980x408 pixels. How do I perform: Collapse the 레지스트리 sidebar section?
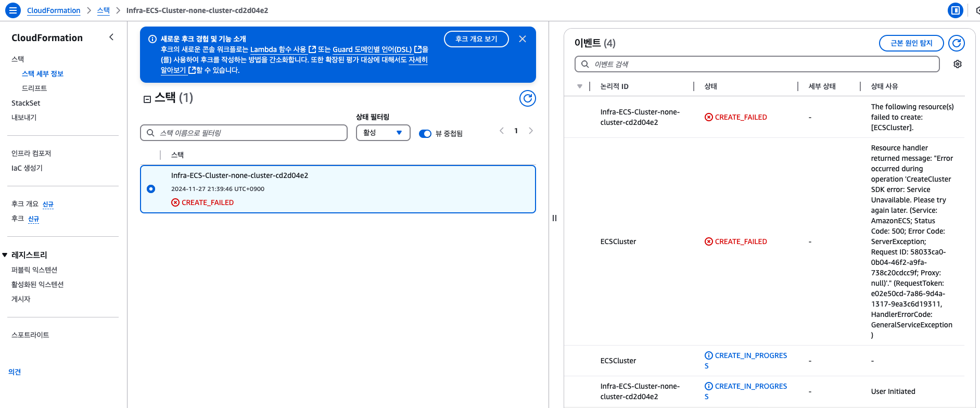pyautogui.click(x=5, y=255)
